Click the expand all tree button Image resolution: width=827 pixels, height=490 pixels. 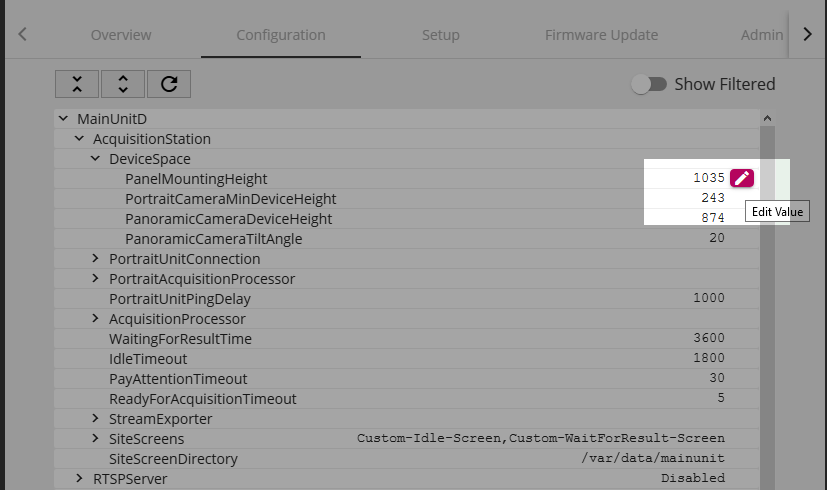tap(123, 84)
